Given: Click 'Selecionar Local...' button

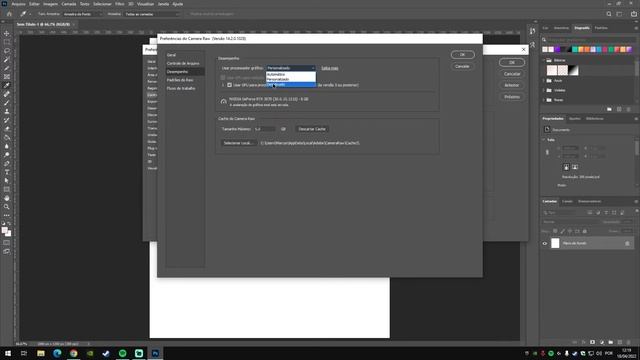Looking at the screenshot, I should pos(239,143).
